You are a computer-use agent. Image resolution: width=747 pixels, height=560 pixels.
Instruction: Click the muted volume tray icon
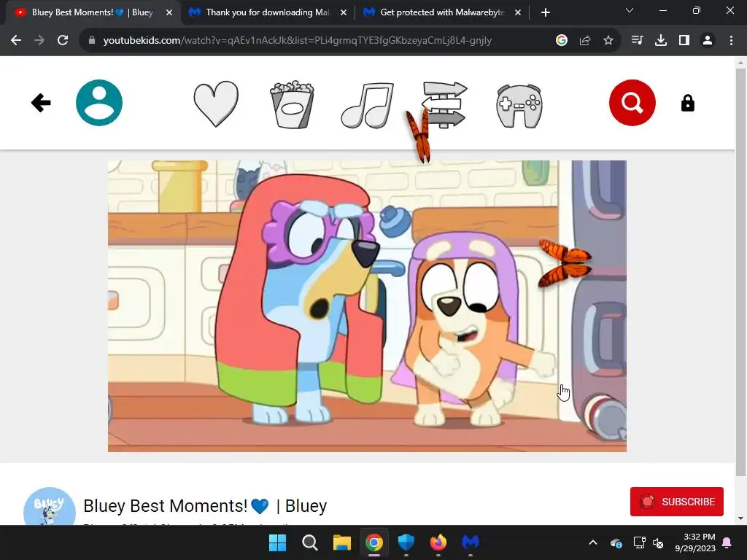658,542
